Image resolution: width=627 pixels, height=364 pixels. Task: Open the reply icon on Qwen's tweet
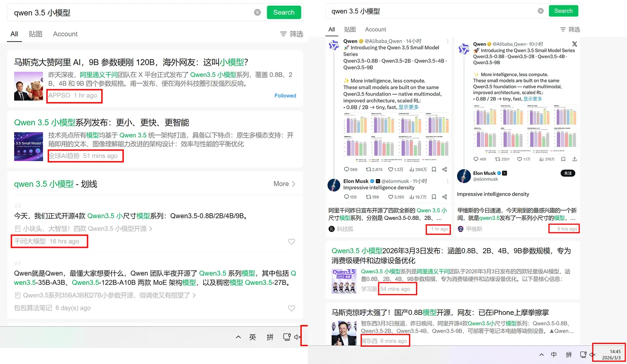coord(347,169)
